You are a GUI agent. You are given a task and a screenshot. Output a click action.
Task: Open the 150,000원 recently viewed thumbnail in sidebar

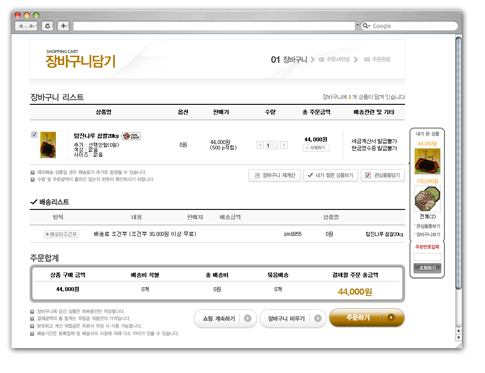click(x=427, y=199)
